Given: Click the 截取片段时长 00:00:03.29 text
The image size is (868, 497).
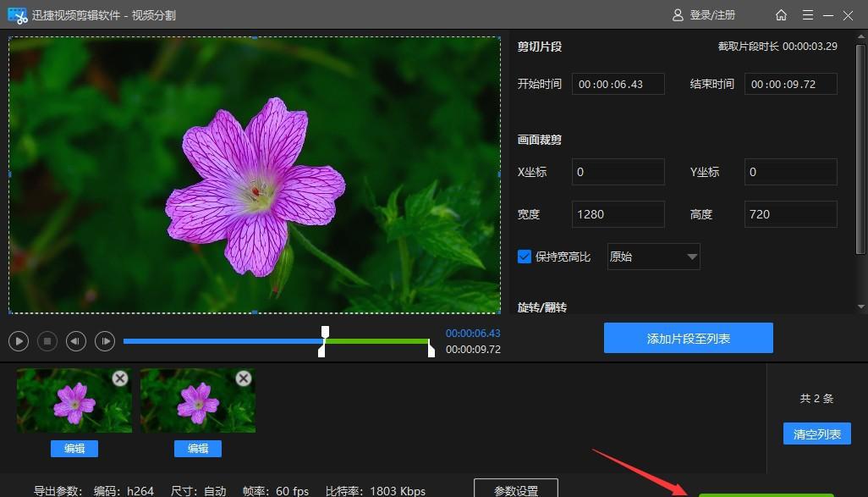Looking at the screenshot, I should pyautogui.click(x=777, y=47).
